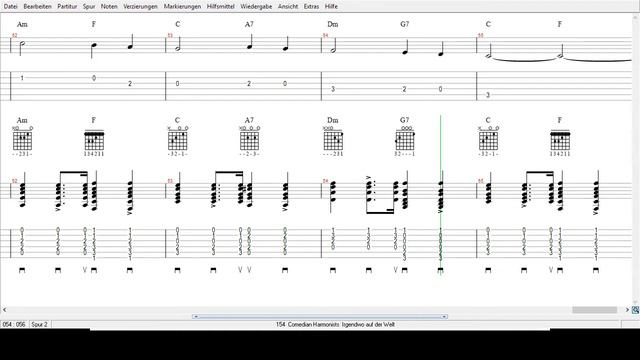Click the 'Spur 2' status field
Image resolution: width=640 pixels, height=360 pixels.
point(40,324)
